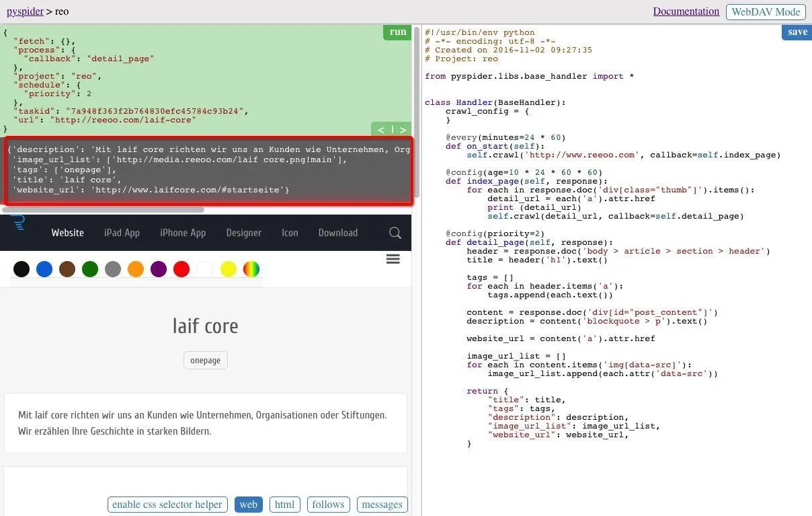Click the onepage tag label
The height and width of the screenshot is (516, 812).
coord(206,361)
